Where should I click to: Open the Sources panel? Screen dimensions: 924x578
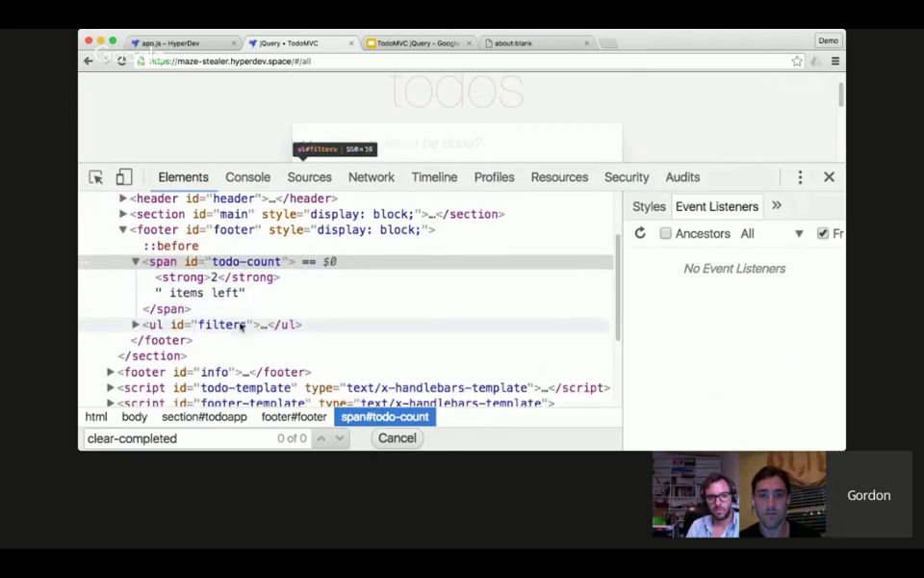tap(309, 177)
